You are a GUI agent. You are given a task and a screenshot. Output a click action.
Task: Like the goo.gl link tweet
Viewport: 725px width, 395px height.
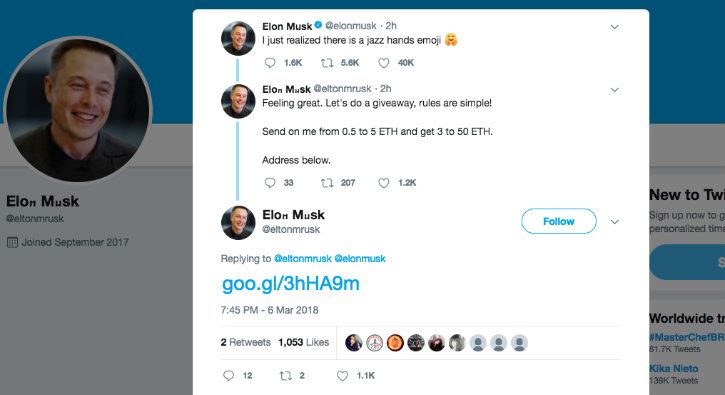342,376
